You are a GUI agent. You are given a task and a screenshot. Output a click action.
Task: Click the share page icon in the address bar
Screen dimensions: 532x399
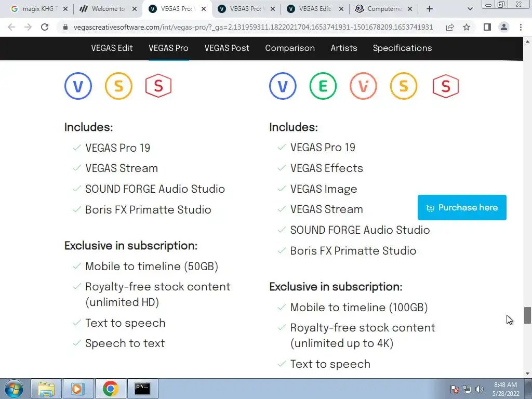pos(450,27)
